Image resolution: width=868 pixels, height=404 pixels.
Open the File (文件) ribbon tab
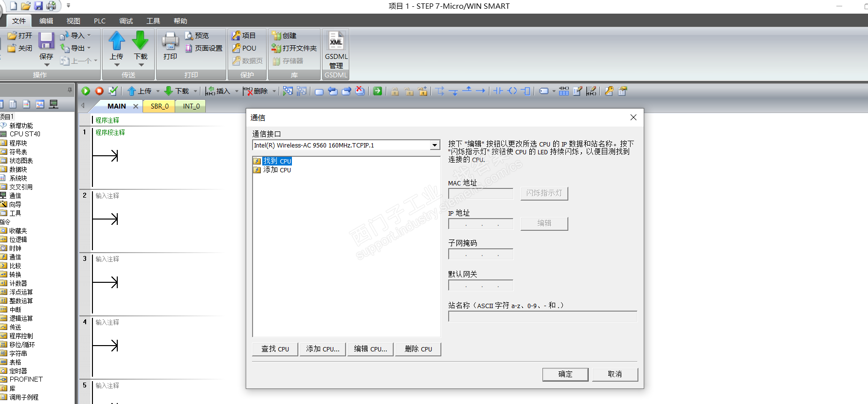click(x=19, y=21)
